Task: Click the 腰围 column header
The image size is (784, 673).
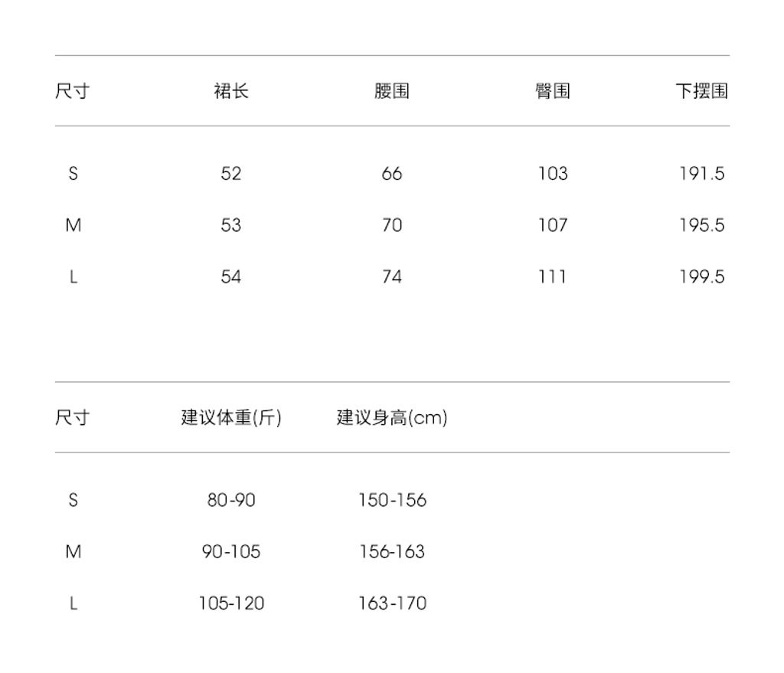Action: (x=392, y=91)
